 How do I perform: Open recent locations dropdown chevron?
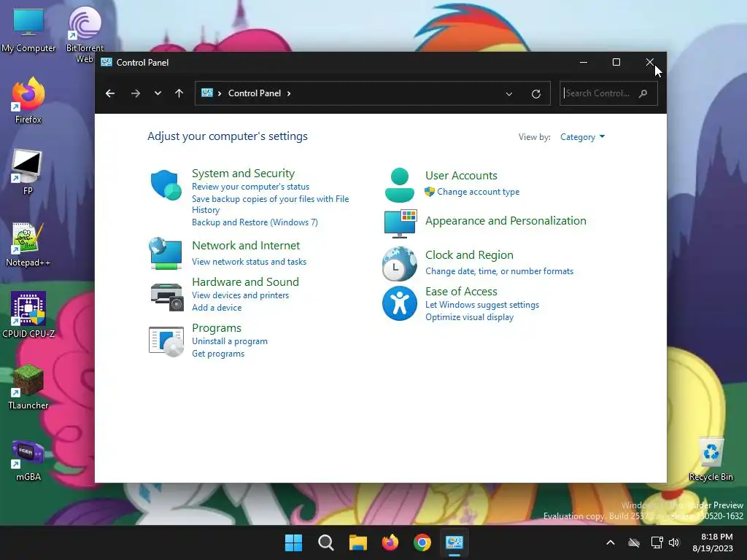[158, 93]
